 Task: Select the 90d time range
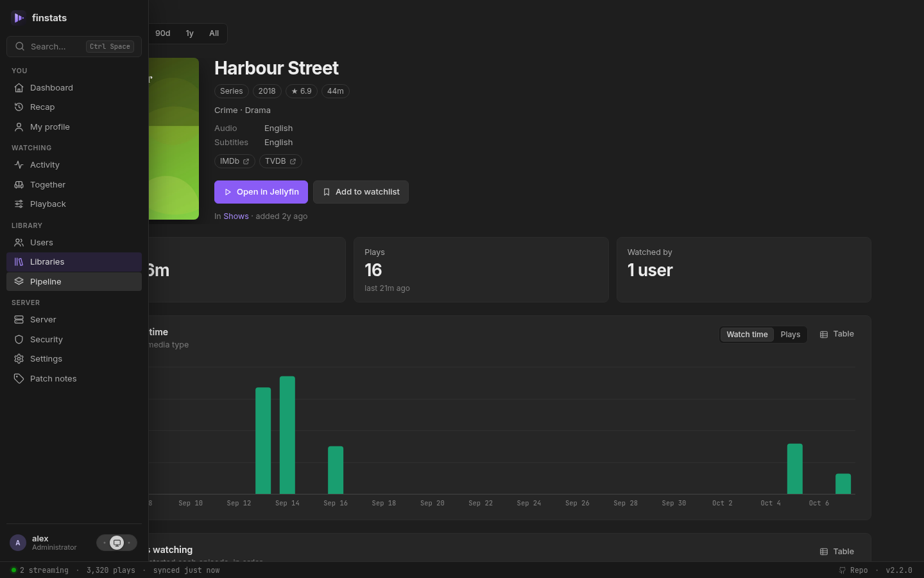pyautogui.click(x=163, y=33)
